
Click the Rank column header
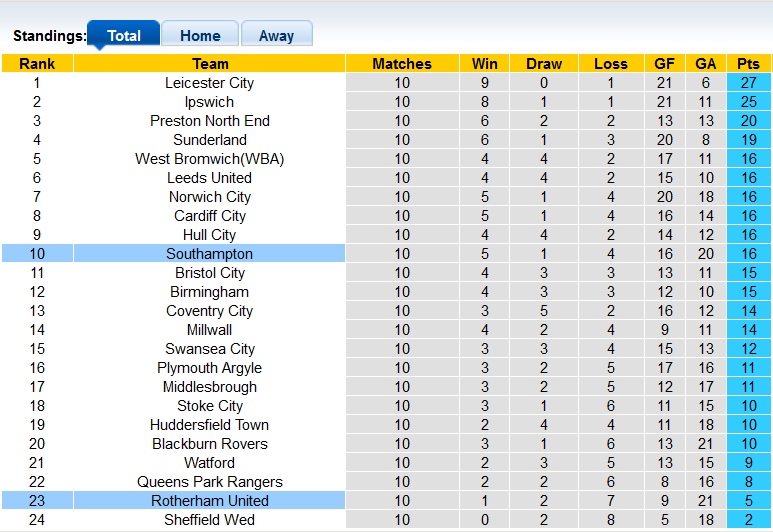click(x=37, y=64)
